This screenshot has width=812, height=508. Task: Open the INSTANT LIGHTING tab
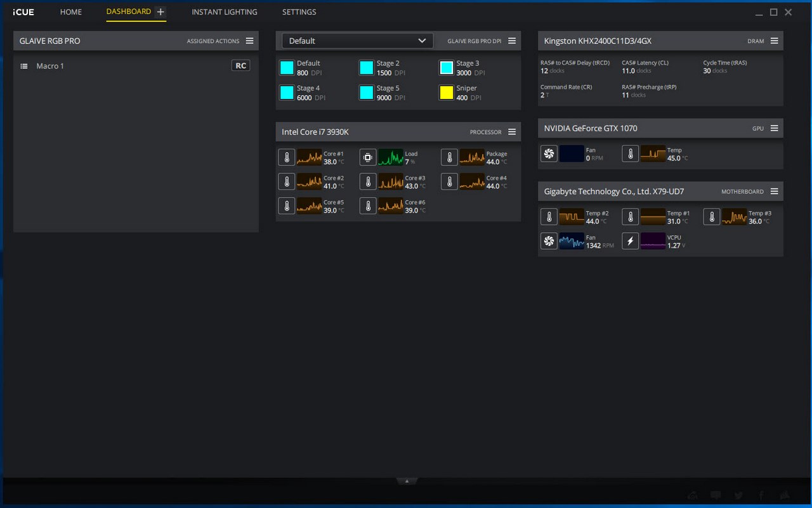pos(225,12)
